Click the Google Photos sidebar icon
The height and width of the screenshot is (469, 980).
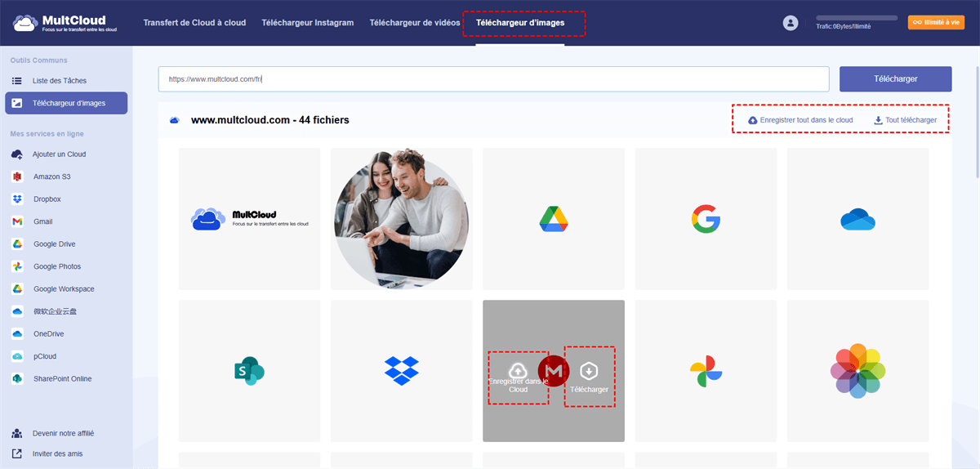(x=16, y=266)
